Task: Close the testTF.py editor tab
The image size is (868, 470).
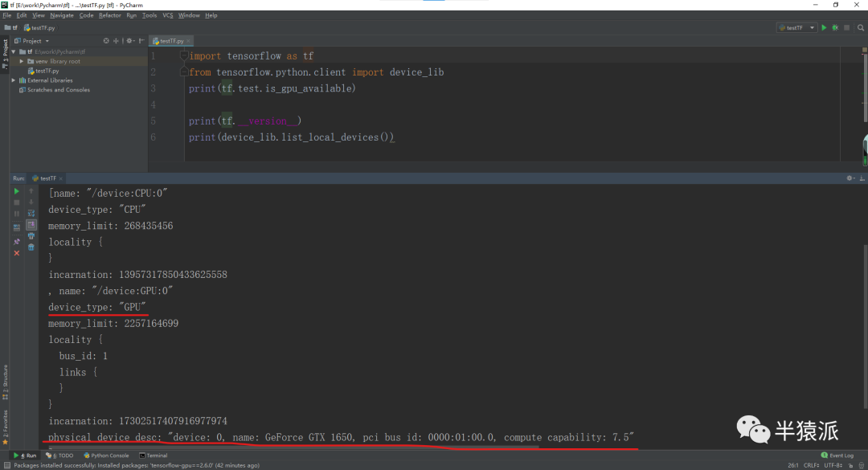Action: 189,41
